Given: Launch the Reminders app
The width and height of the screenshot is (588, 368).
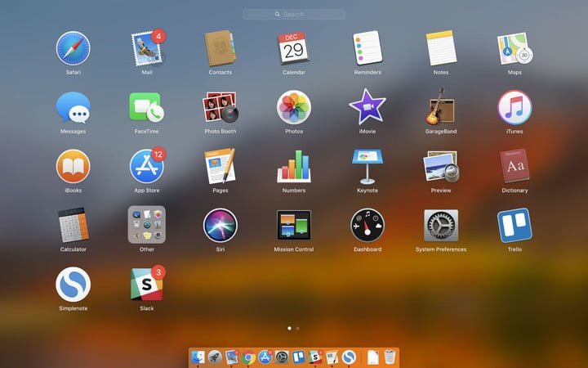Looking at the screenshot, I should tap(367, 48).
